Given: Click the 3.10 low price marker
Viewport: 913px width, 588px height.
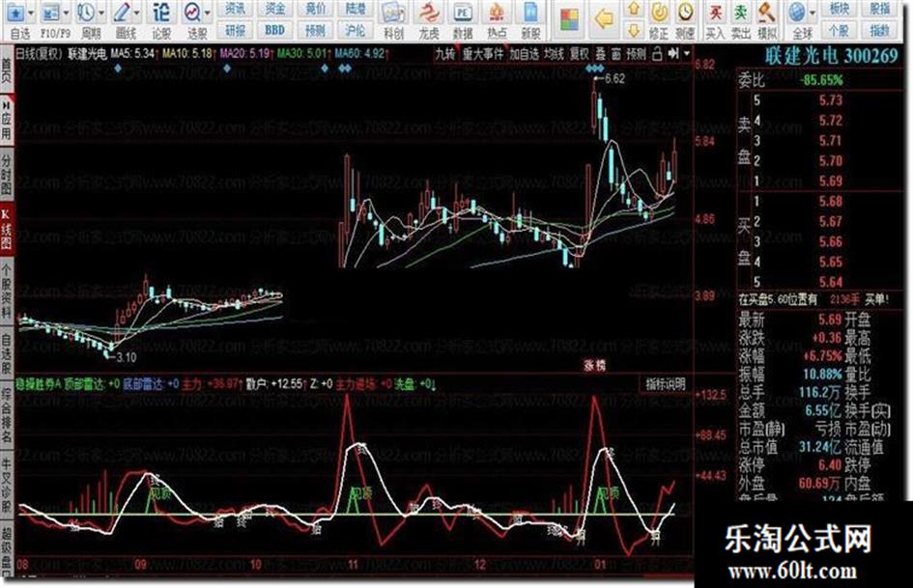Looking at the screenshot, I should click(x=126, y=357).
